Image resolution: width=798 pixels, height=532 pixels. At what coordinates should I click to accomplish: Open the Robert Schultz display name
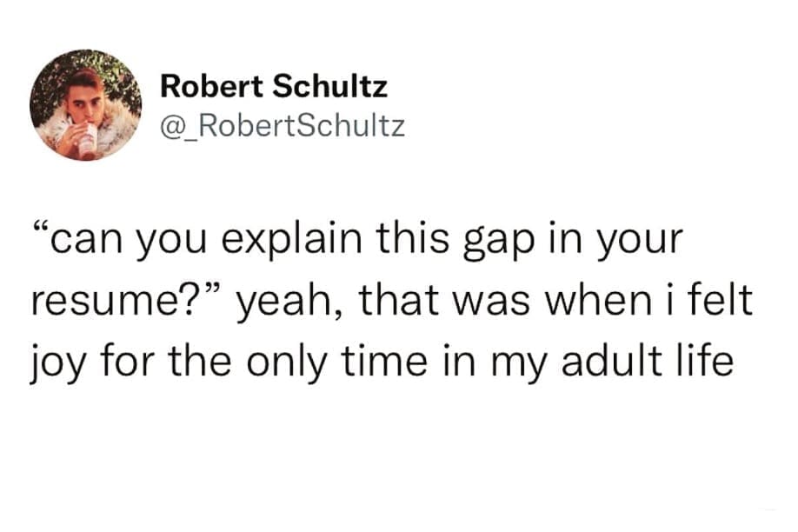tap(275, 87)
